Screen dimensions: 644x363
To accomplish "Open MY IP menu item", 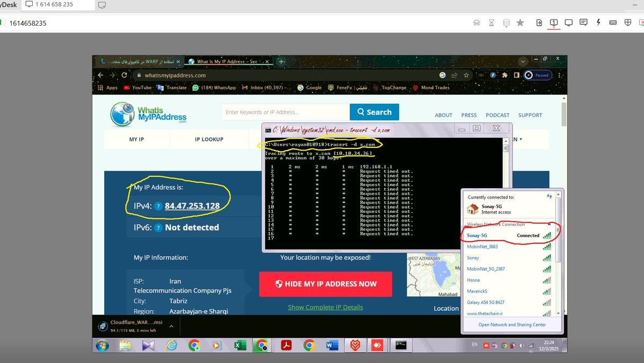I will point(136,139).
